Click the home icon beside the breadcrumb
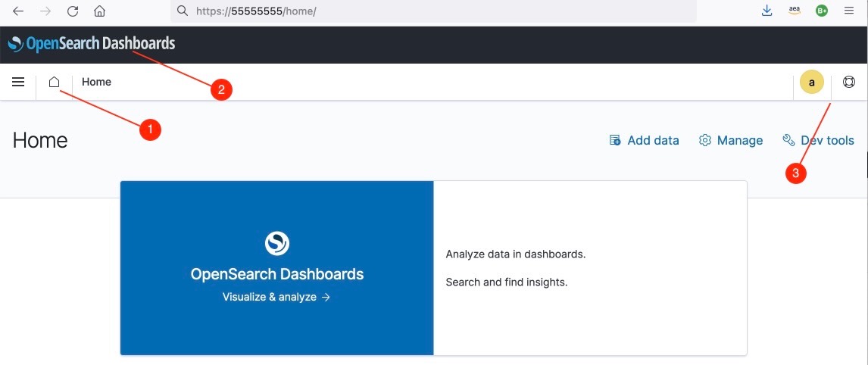Screen dimensions: 868x365 coord(54,82)
